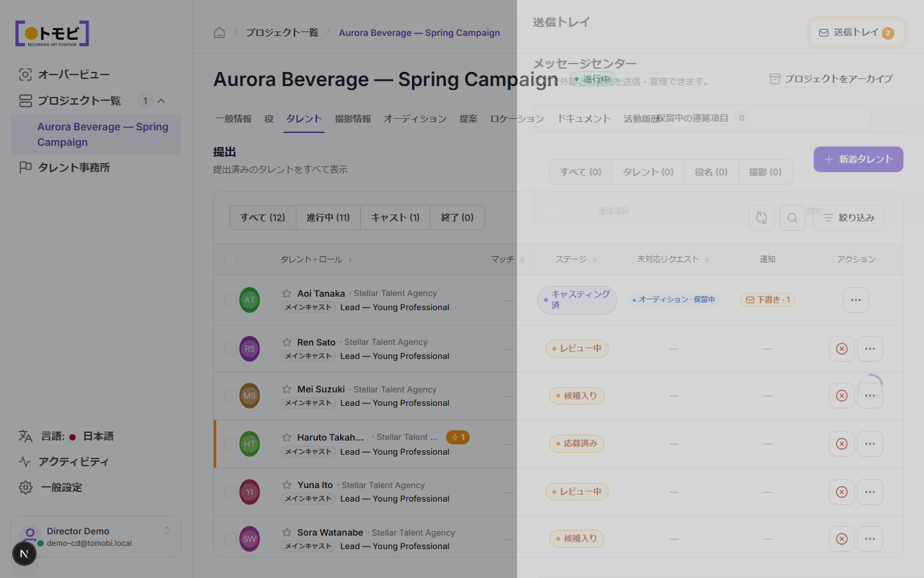This screenshot has width=924, height=578.
Task: Sort by ステージ column
Action: pos(576,259)
